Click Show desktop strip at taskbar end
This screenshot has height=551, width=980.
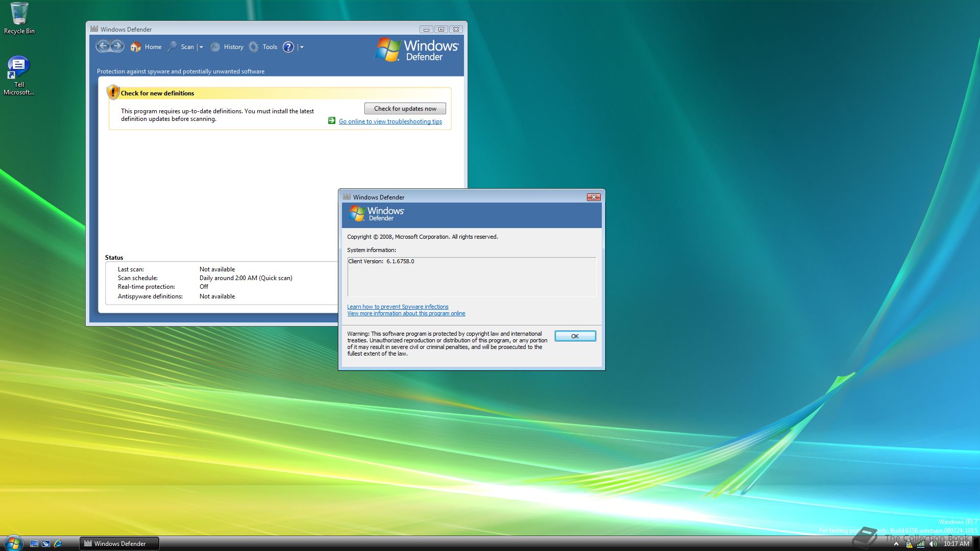(x=976, y=544)
